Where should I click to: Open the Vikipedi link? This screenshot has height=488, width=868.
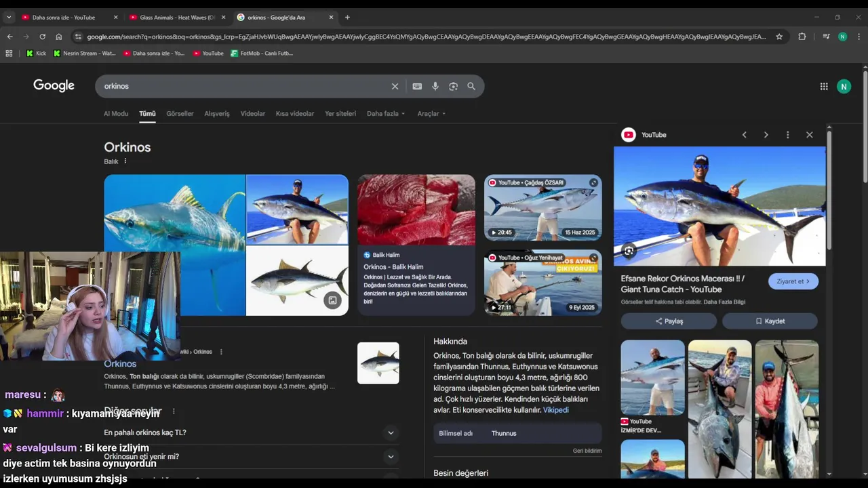(x=555, y=410)
